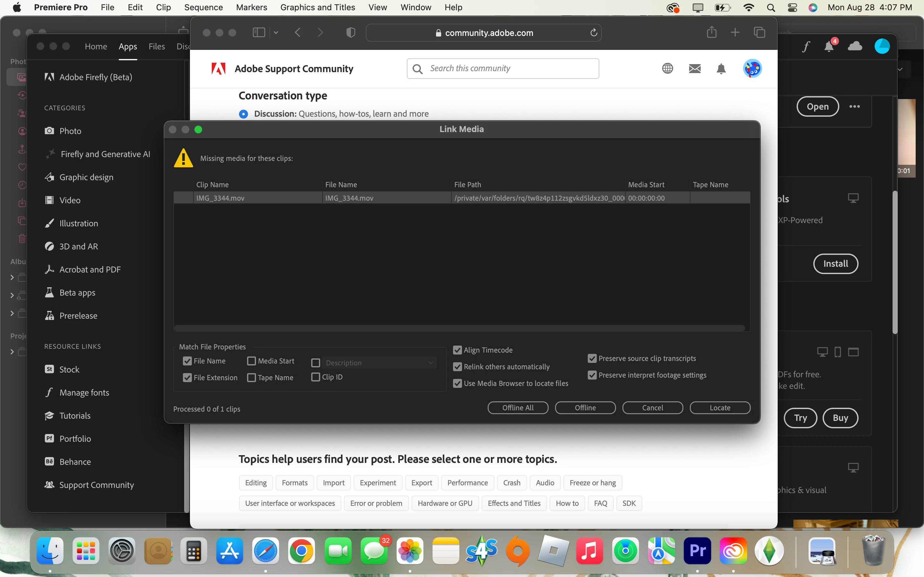Open the Sequence menu

[203, 7]
